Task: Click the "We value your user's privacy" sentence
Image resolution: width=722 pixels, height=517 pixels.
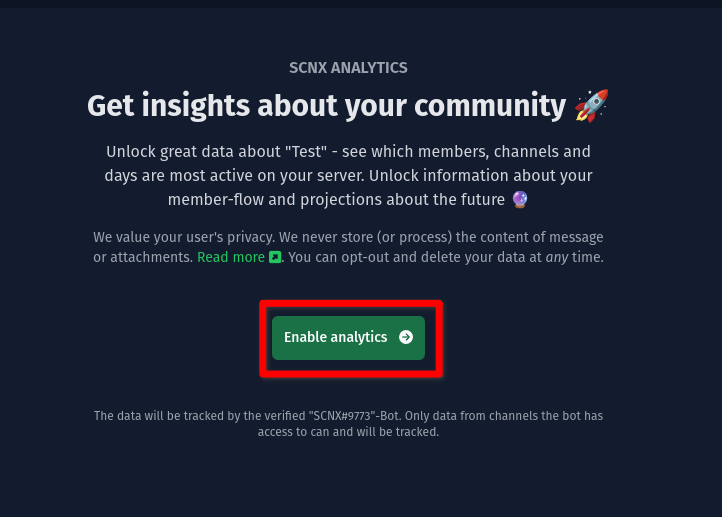Action: pos(183,237)
